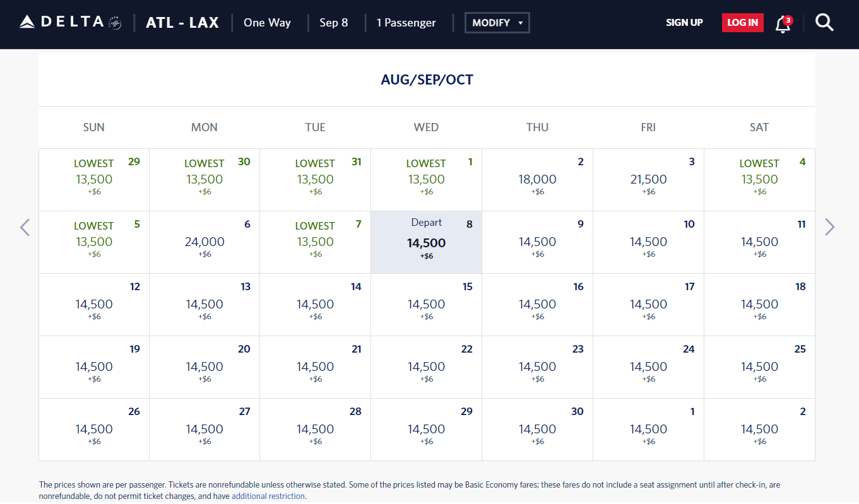Pick Tuesday Sep 28 fare
Image resolution: width=859 pixels, height=504 pixels.
[316, 430]
